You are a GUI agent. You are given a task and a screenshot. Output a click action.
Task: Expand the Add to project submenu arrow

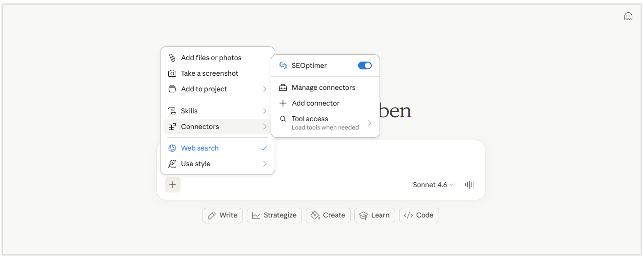[x=264, y=89]
